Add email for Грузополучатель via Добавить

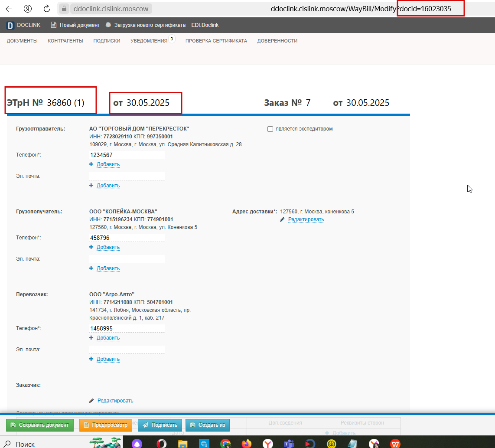[108, 268]
